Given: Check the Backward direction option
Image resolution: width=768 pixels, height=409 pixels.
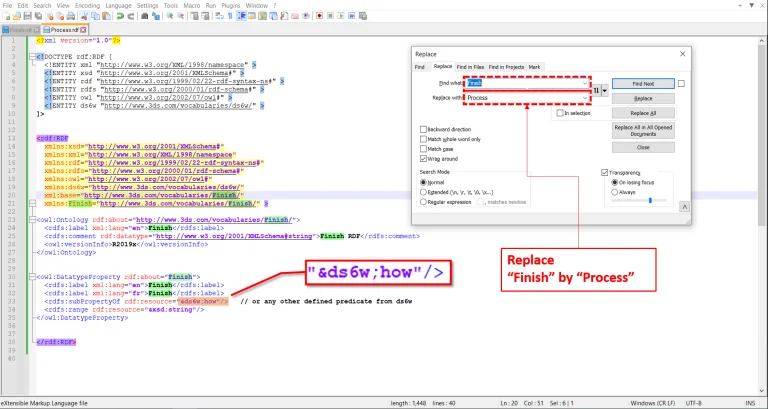Looking at the screenshot, I should (424, 129).
